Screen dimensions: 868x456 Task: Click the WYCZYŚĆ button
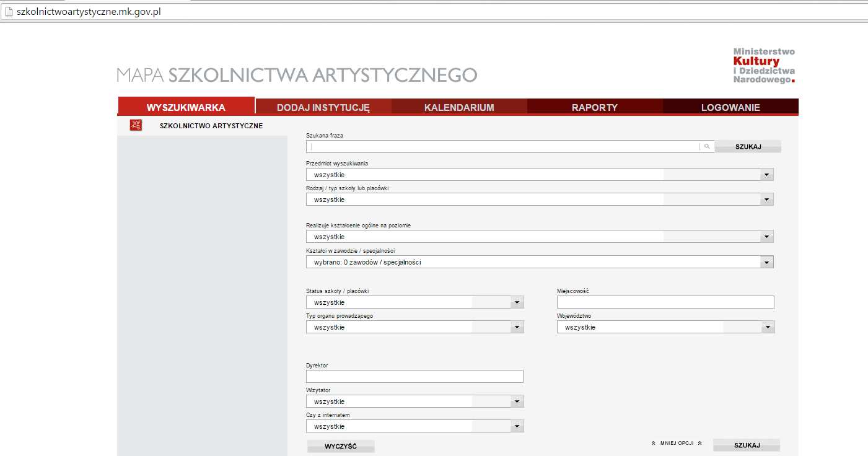coord(341,446)
